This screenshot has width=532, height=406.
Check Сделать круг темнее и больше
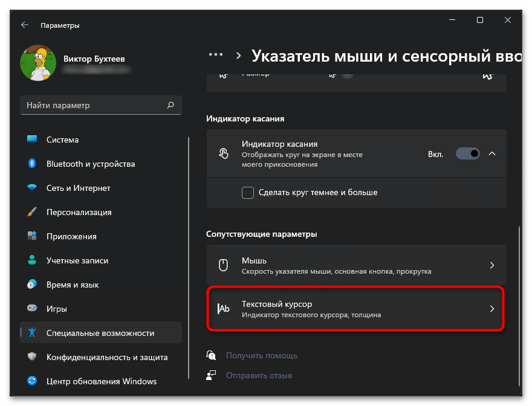tap(248, 193)
